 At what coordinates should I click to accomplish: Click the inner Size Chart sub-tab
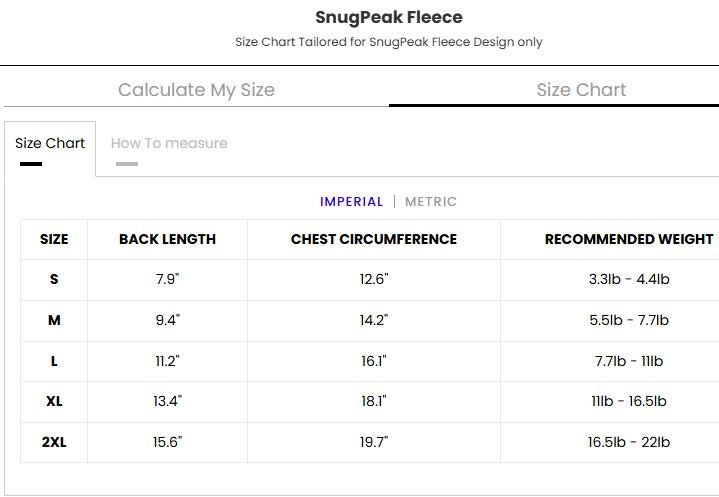click(50, 143)
